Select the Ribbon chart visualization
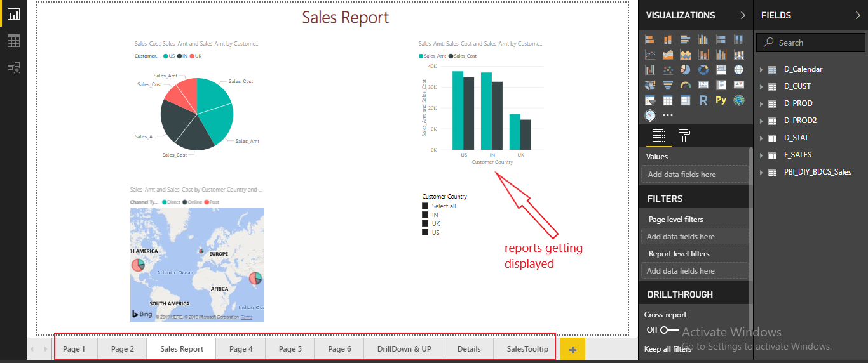868x363 pixels. point(738,55)
